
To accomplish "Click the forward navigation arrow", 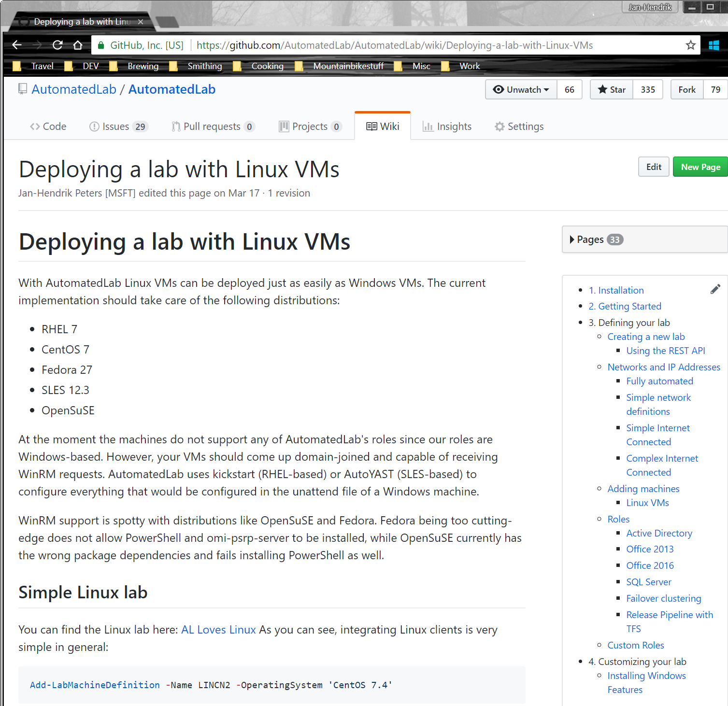I will 37,45.
